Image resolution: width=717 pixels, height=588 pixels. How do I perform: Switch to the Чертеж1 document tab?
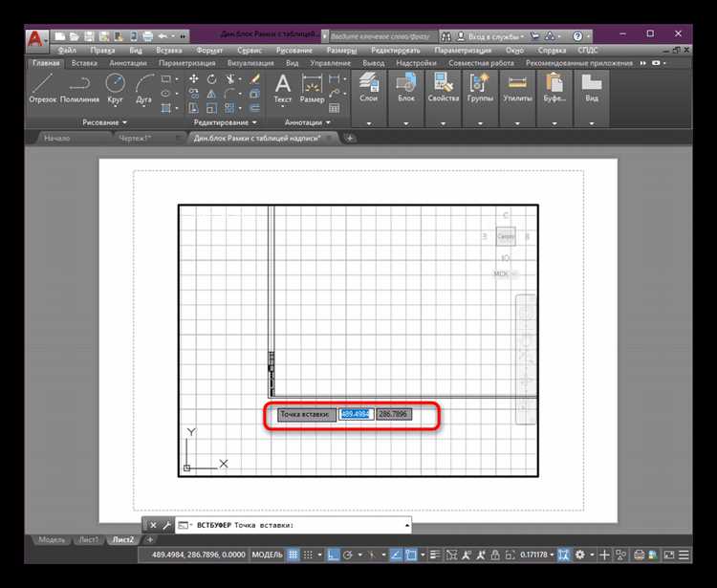pyautogui.click(x=135, y=138)
